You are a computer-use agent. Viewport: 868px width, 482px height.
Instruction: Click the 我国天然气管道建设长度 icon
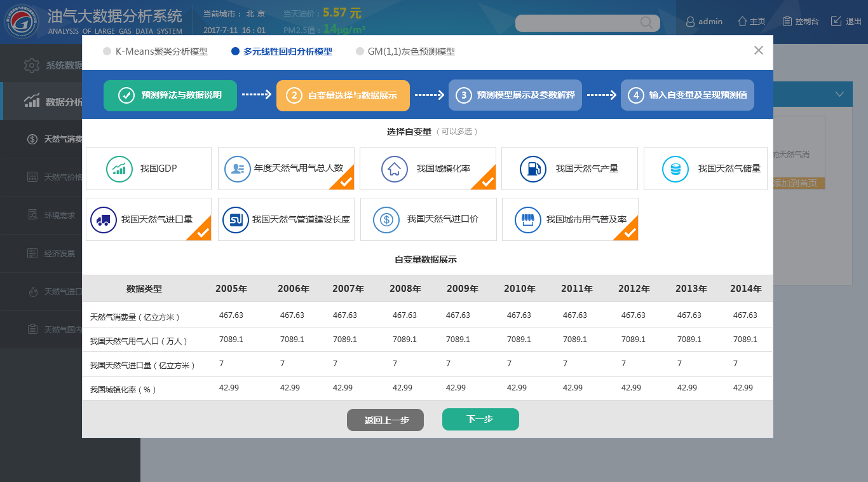(x=236, y=219)
